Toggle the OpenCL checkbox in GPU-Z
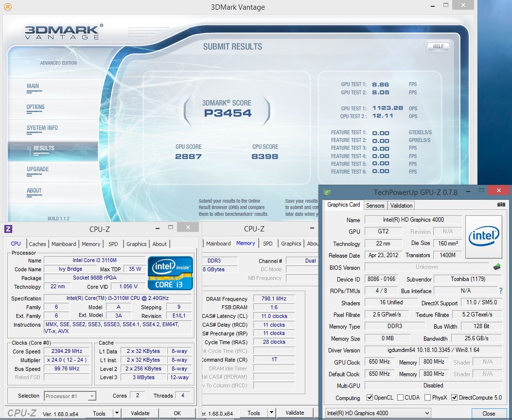The height and width of the screenshot is (420, 512). tap(370, 398)
